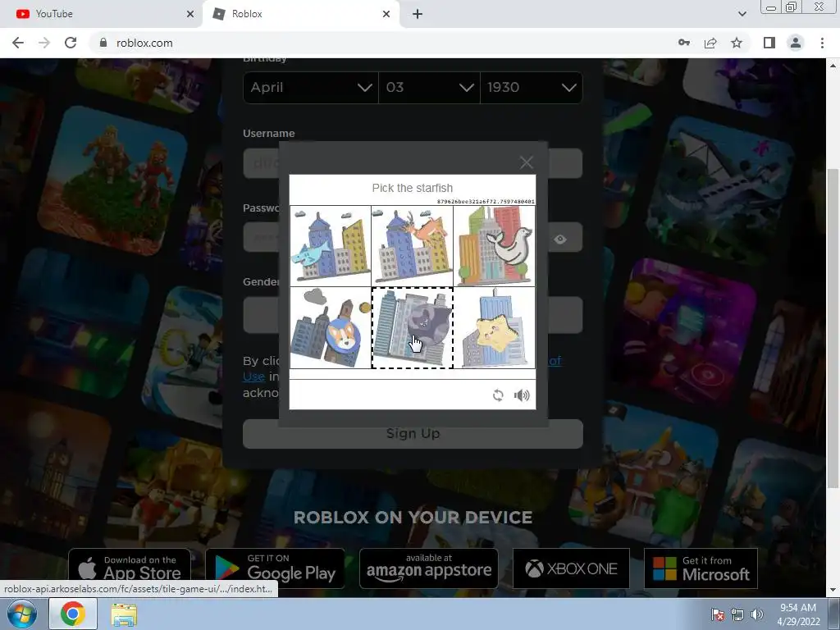Image resolution: width=840 pixels, height=630 pixels.
Task: Open volume tray icon
Action: click(756, 614)
